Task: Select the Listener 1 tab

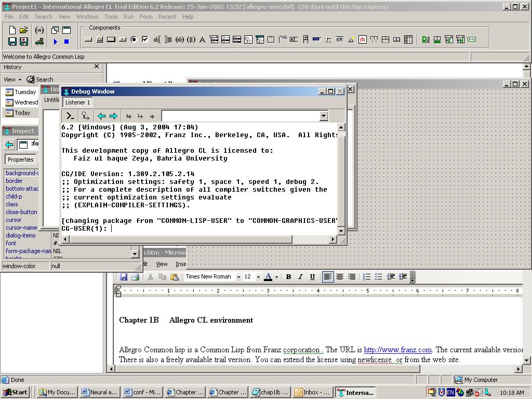Action: [x=77, y=102]
